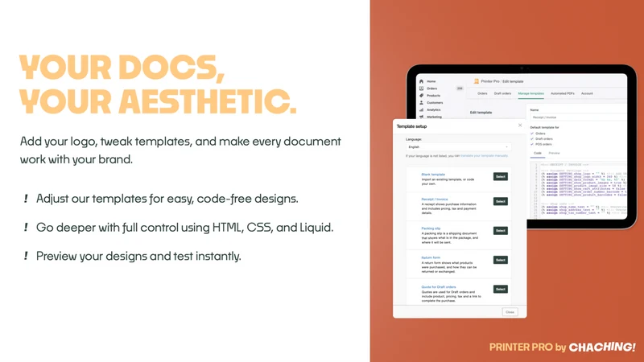Open Customers in the sidebar menu
The width and height of the screenshot is (644, 362).
(x=435, y=103)
